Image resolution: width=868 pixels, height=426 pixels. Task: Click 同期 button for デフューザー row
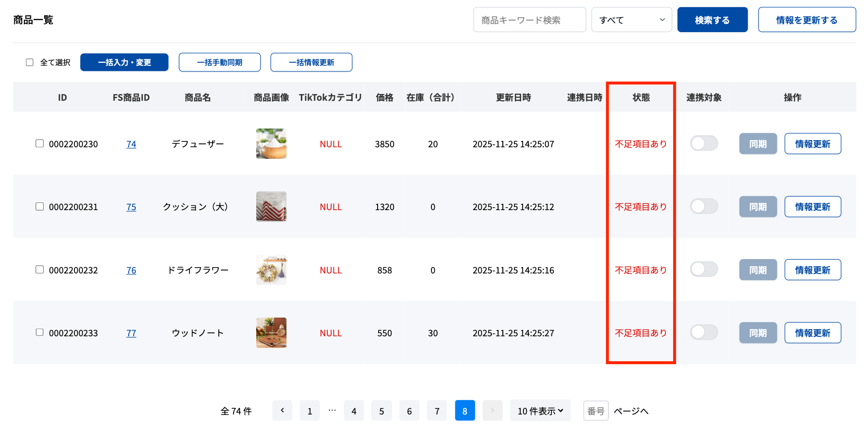tap(758, 144)
